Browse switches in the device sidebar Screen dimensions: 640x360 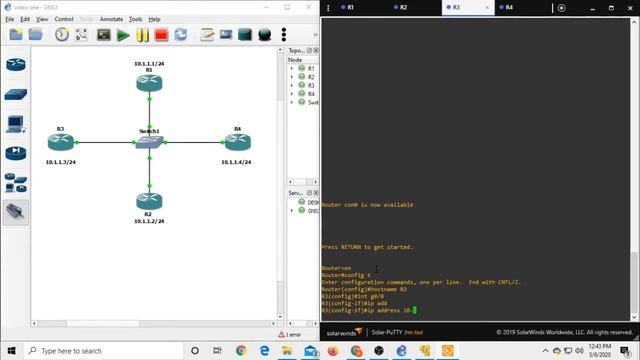[16, 94]
